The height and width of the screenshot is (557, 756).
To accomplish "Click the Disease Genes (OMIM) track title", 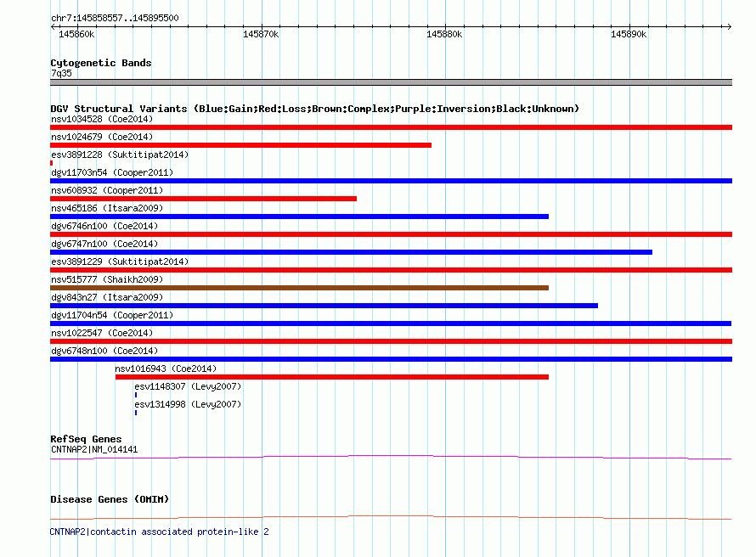I will coord(110,499).
